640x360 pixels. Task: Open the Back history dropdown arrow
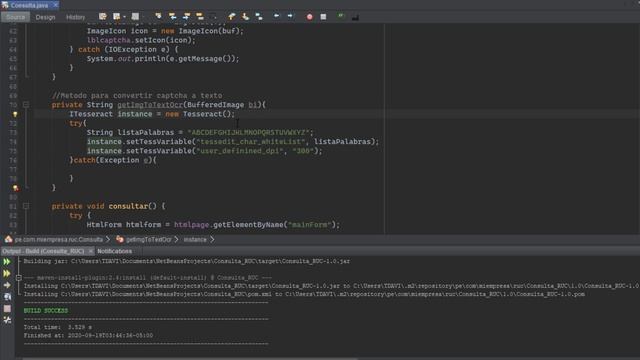click(x=124, y=17)
